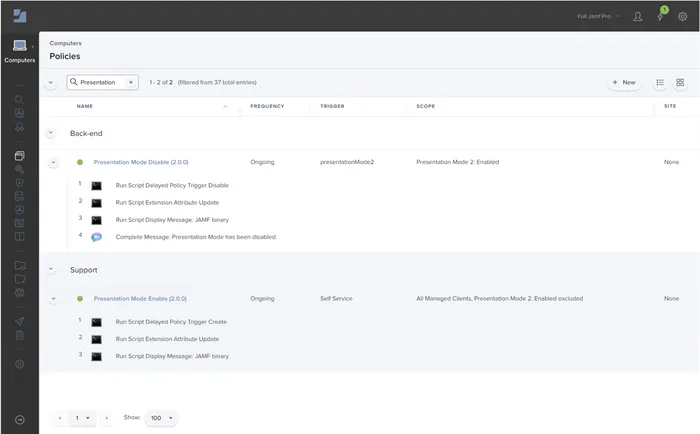This screenshot has height=434, width=700.
Task: Switch to list view layout
Action: pos(660,82)
